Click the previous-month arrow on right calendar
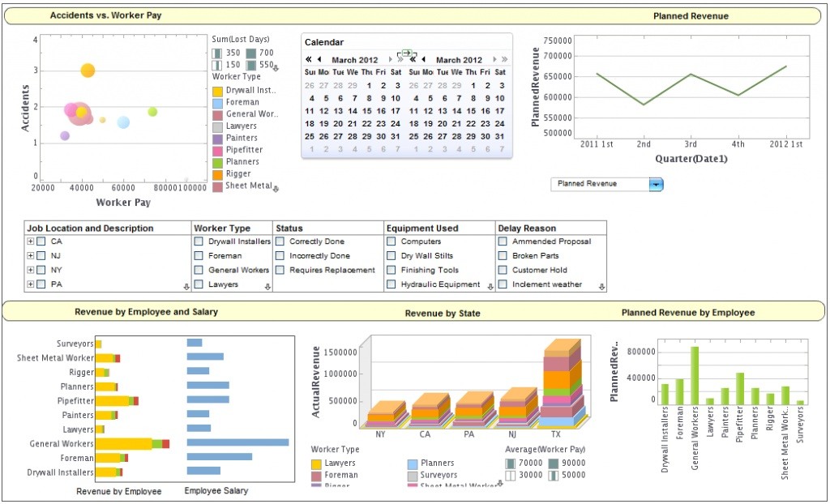The image size is (830, 504). point(423,60)
